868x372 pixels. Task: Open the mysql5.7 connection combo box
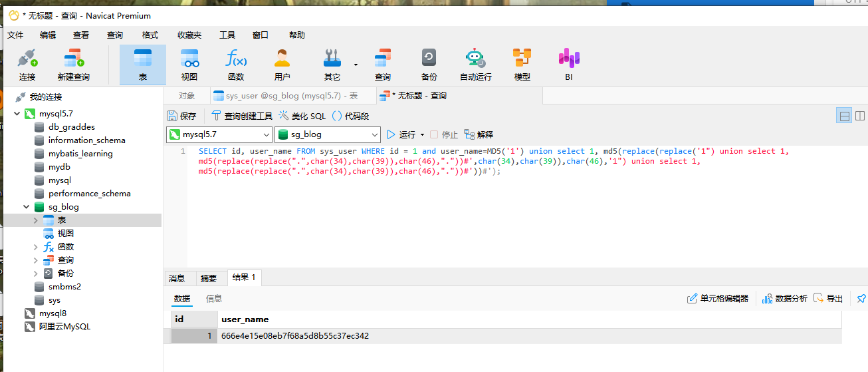[219, 134]
